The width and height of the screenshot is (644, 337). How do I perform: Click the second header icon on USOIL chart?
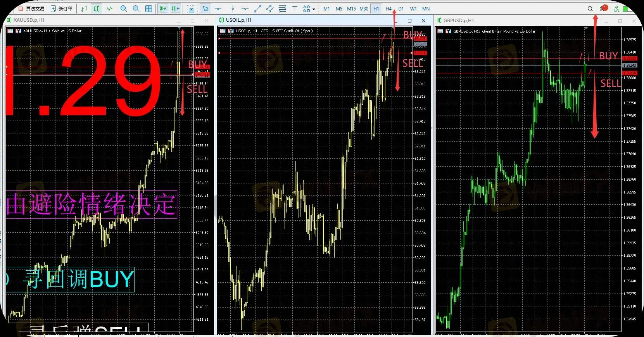[231, 31]
